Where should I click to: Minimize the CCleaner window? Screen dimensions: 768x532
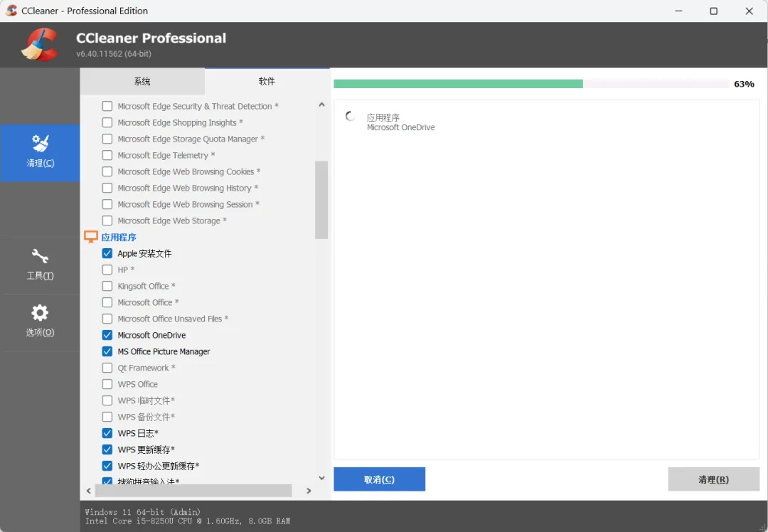point(678,11)
